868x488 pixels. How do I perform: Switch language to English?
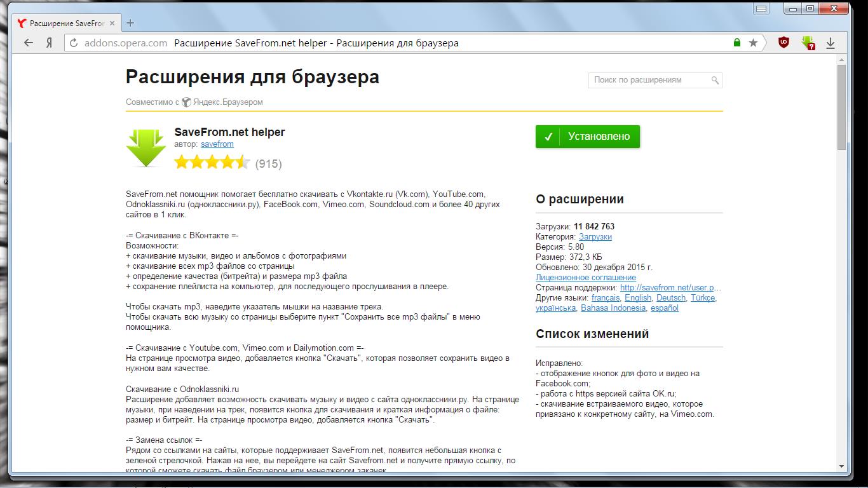click(638, 297)
